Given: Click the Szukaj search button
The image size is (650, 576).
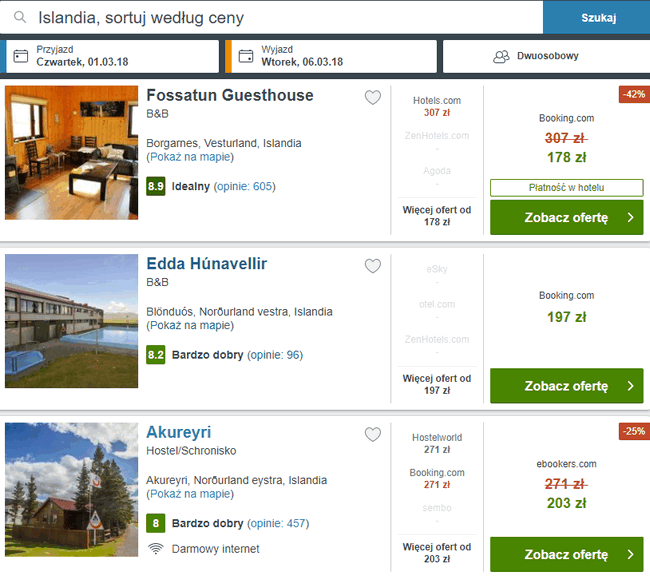Looking at the screenshot, I should click(598, 17).
